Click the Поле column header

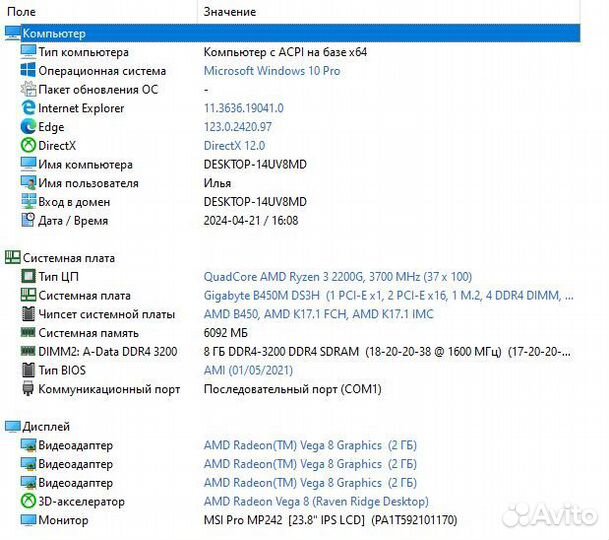pyautogui.click(x=22, y=11)
